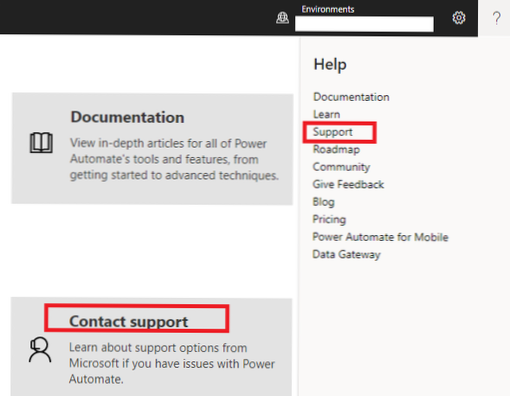Open Pricing link in Help panel
The height and width of the screenshot is (396, 510).
329,219
